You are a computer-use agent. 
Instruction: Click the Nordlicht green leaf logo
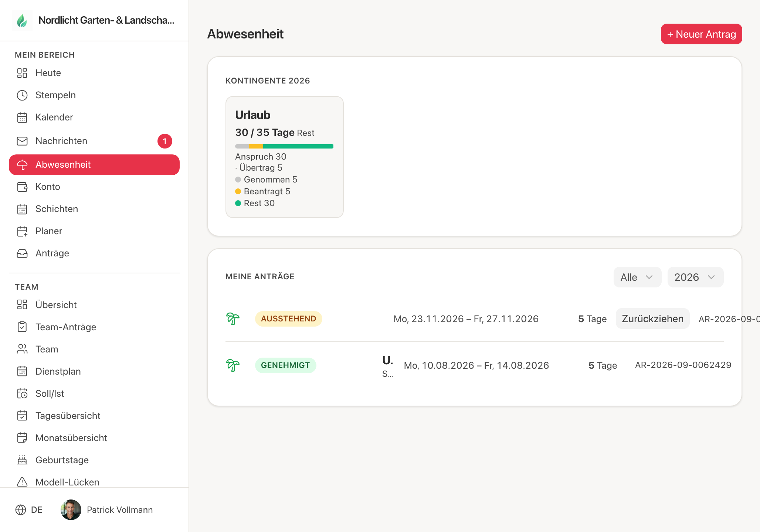(22, 21)
